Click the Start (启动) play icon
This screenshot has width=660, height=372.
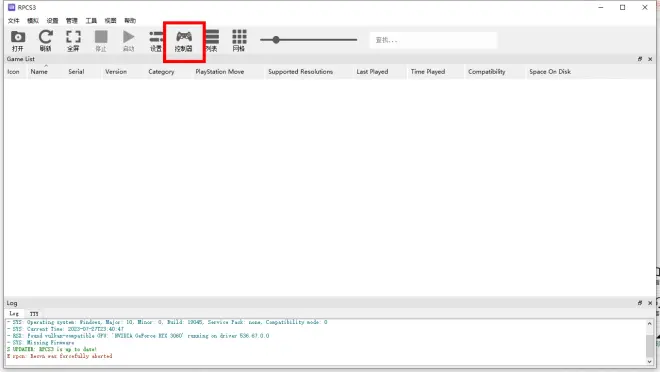tap(128, 40)
